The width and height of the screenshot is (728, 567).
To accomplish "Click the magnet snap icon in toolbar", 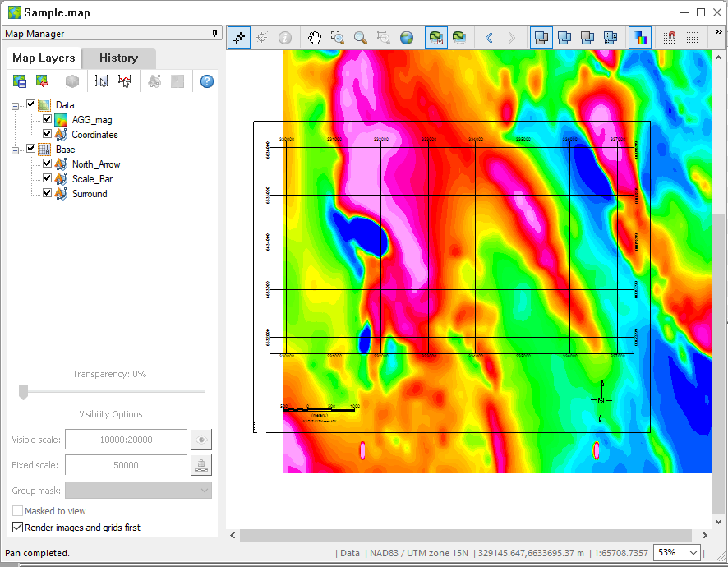I will (x=670, y=37).
